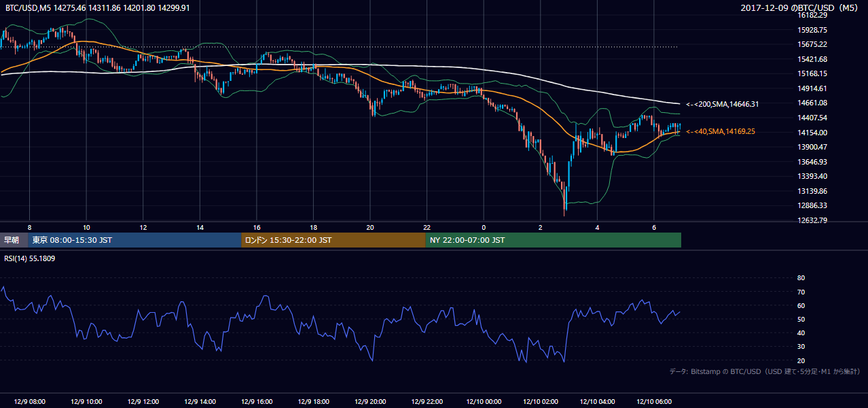868x408 pixels.
Task: Select the ロンドン 15:30-22:00 JST session bar
Action: pos(333,240)
